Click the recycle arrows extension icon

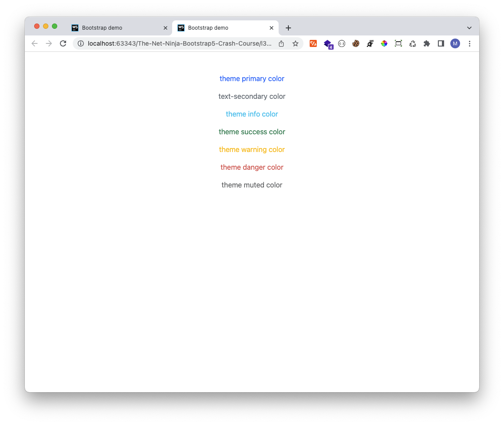(x=413, y=43)
